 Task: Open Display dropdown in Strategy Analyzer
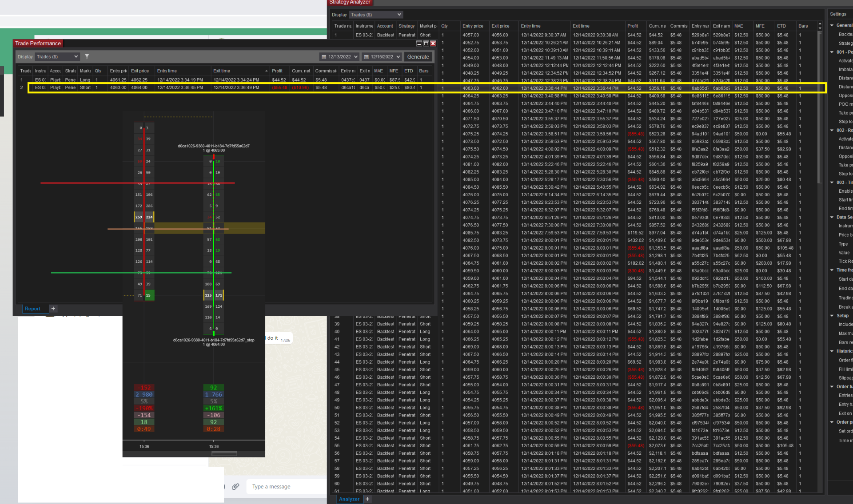[x=375, y=15]
